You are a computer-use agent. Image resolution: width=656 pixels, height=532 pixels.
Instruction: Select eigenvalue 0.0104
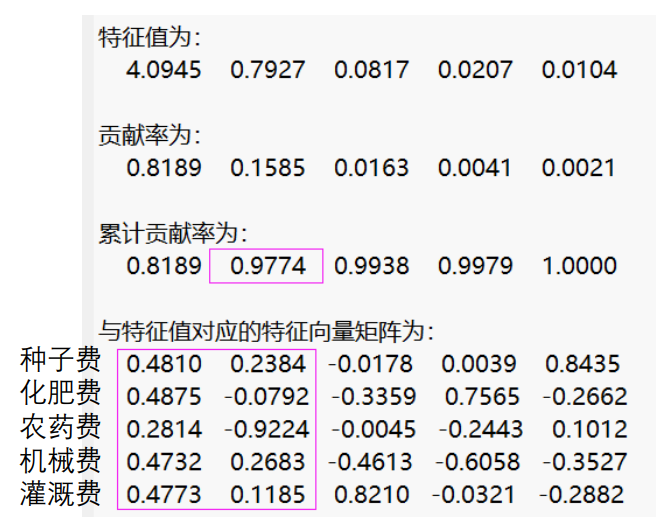tap(579, 70)
